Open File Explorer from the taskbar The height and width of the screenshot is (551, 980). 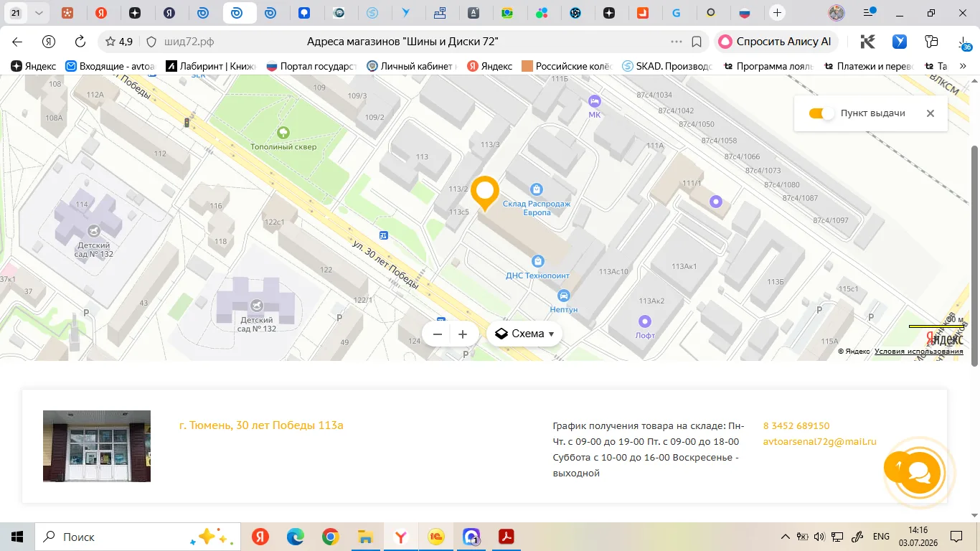[x=366, y=537]
